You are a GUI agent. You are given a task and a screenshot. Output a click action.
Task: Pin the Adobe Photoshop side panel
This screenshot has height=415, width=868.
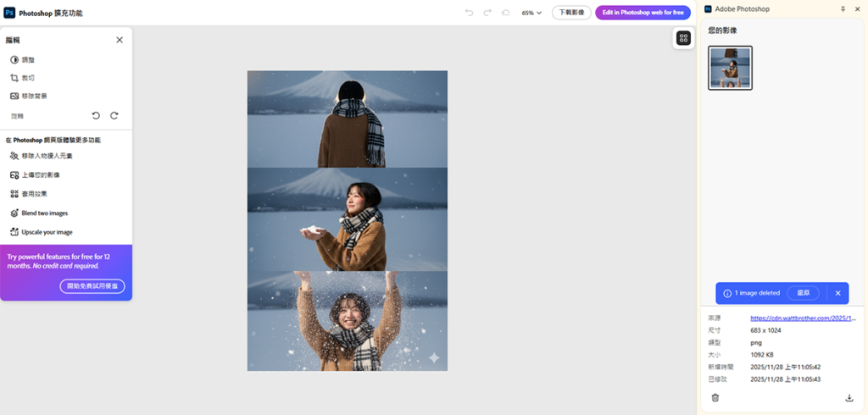point(843,8)
